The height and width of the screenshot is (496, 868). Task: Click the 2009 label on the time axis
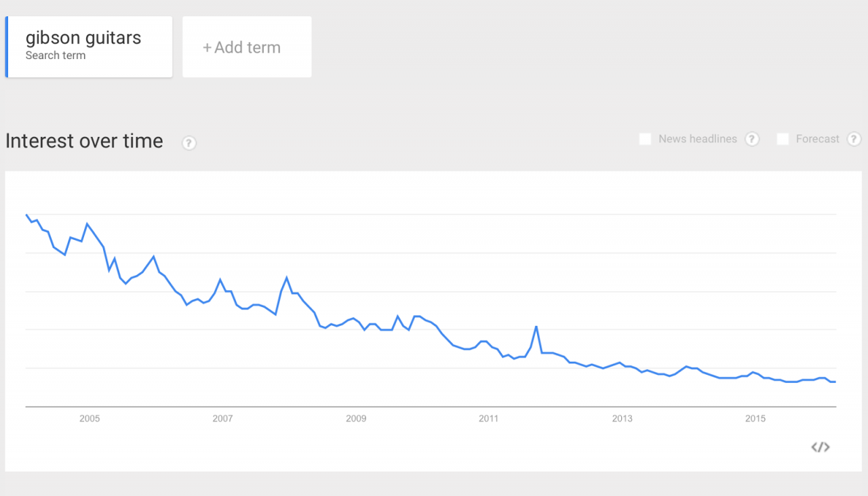[x=356, y=419]
